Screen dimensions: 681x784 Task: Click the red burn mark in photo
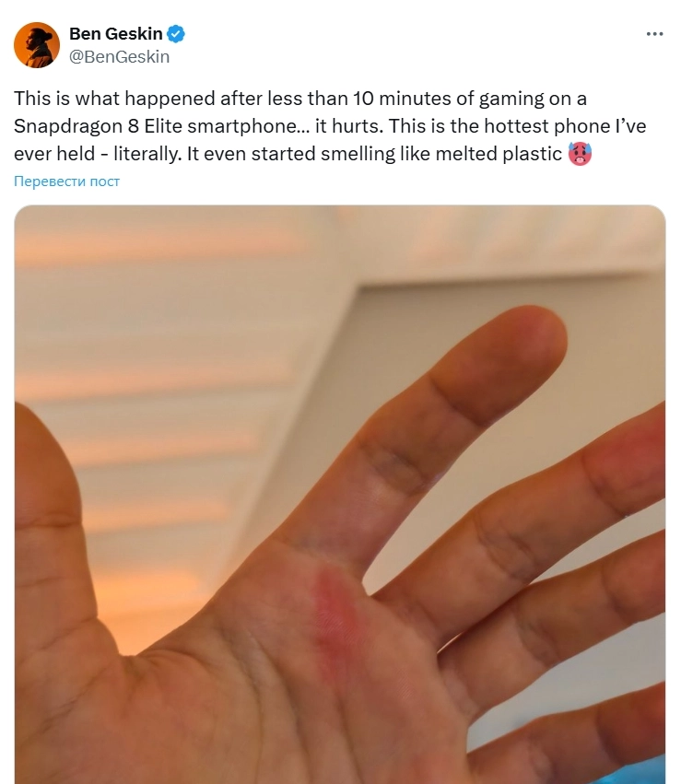[337, 620]
